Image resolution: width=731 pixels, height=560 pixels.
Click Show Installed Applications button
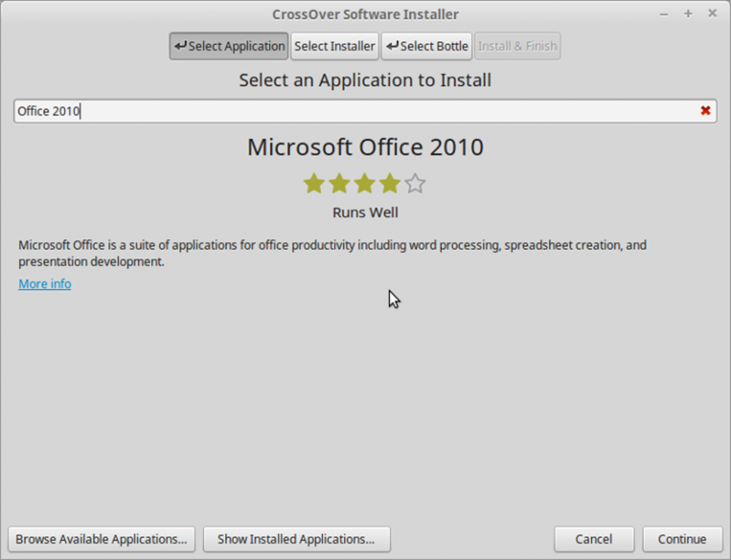pyautogui.click(x=296, y=539)
